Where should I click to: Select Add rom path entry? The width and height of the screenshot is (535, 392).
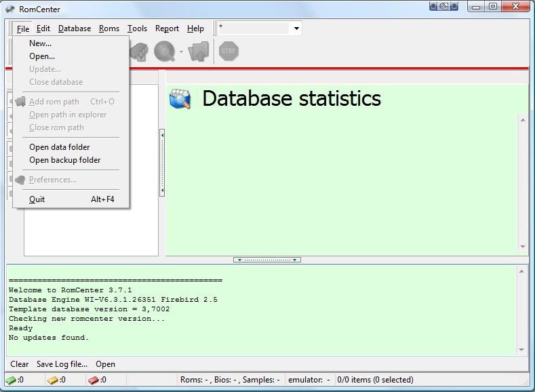point(71,102)
